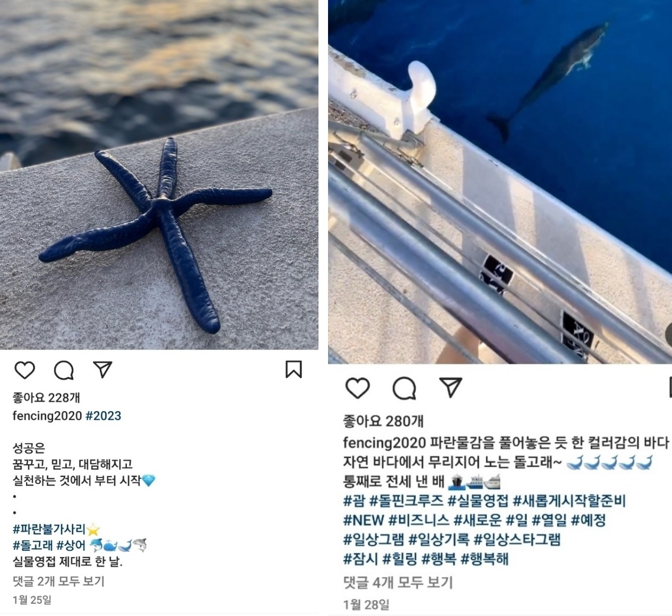This screenshot has width=672, height=616.
Task: Open the #상어 hashtag
Action: click(71, 545)
